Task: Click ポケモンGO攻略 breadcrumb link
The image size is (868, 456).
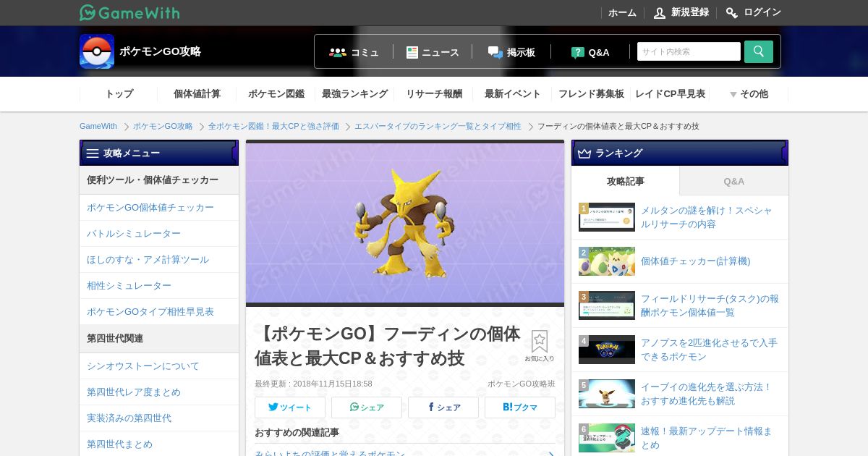Action: click(x=163, y=126)
